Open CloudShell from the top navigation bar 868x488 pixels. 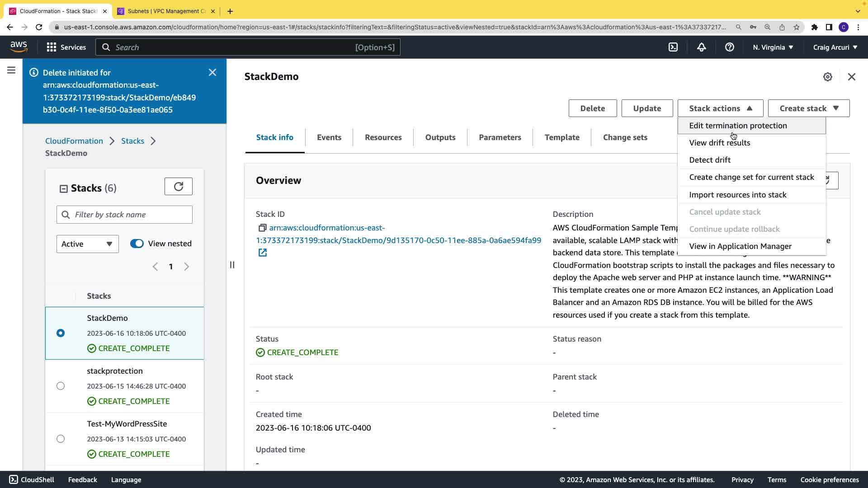click(x=673, y=47)
